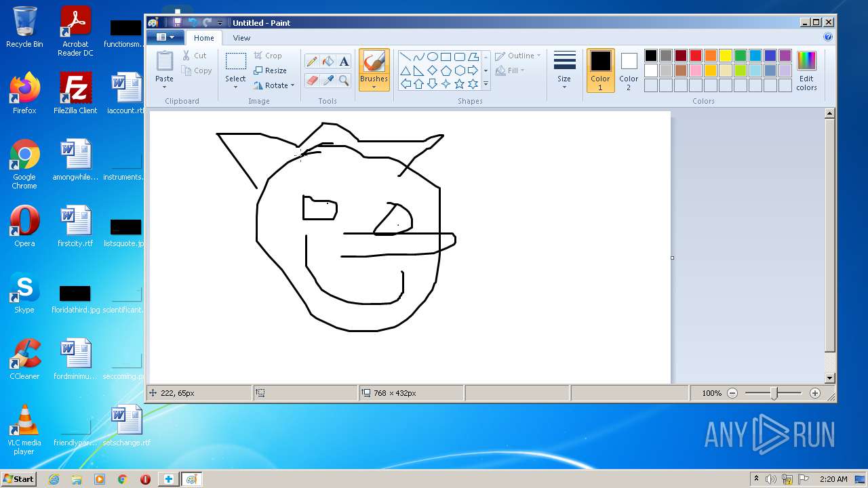
Task: Choose the Curve shape
Action: coord(419,57)
